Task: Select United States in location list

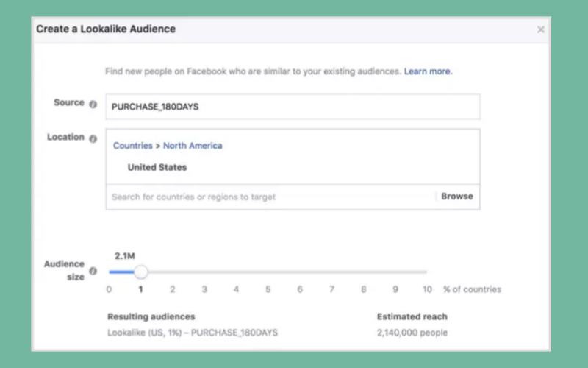Action: (157, 168)
